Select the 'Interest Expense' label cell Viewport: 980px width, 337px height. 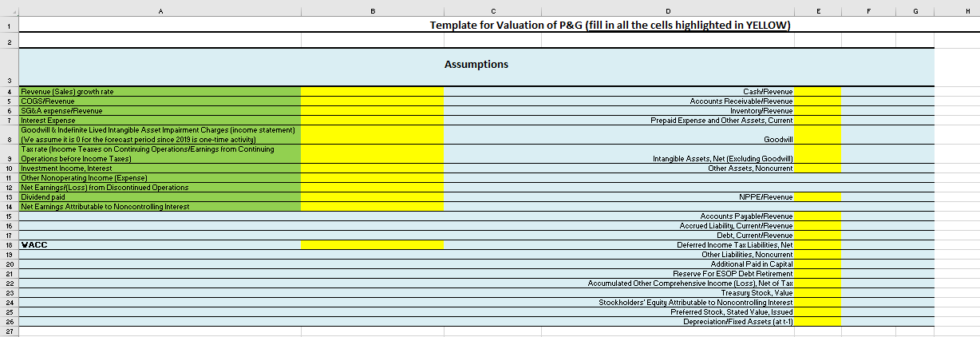tap(160, 121)
